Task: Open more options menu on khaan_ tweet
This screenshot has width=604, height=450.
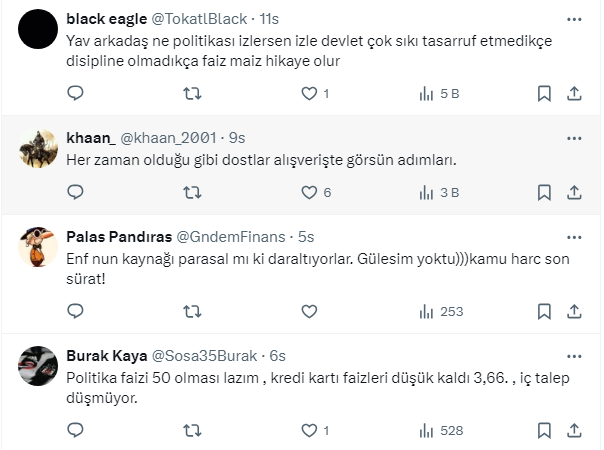Action: coord(575,136)
